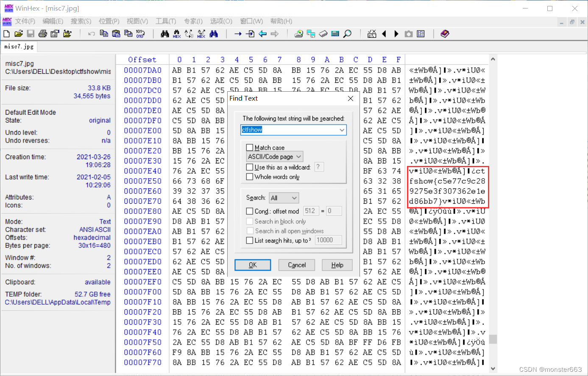Click the Offset column header

[142, 60]
